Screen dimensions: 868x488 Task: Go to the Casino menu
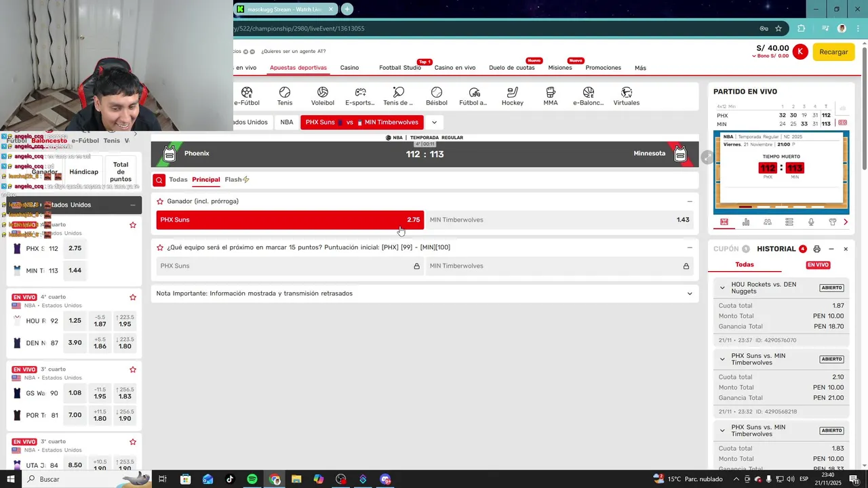tap(349, 68)
